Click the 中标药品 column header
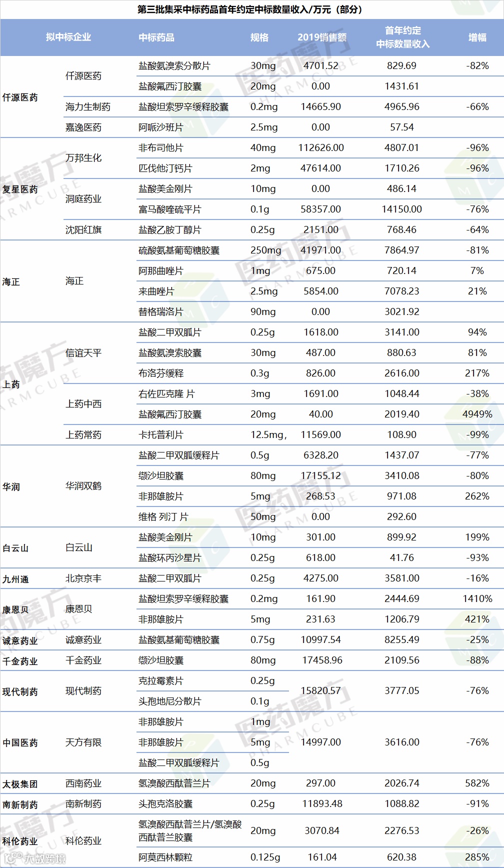Image resolution: width=504 pixels, height=868 pixels. pos(156,37)
